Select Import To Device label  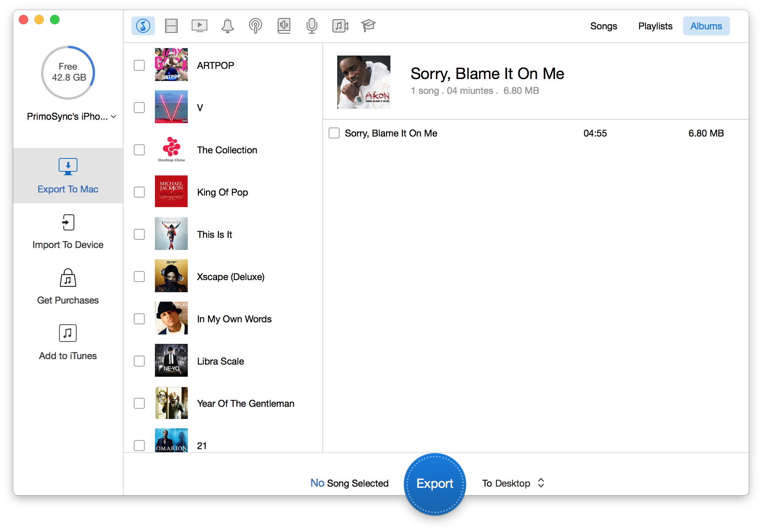point(68,245)
